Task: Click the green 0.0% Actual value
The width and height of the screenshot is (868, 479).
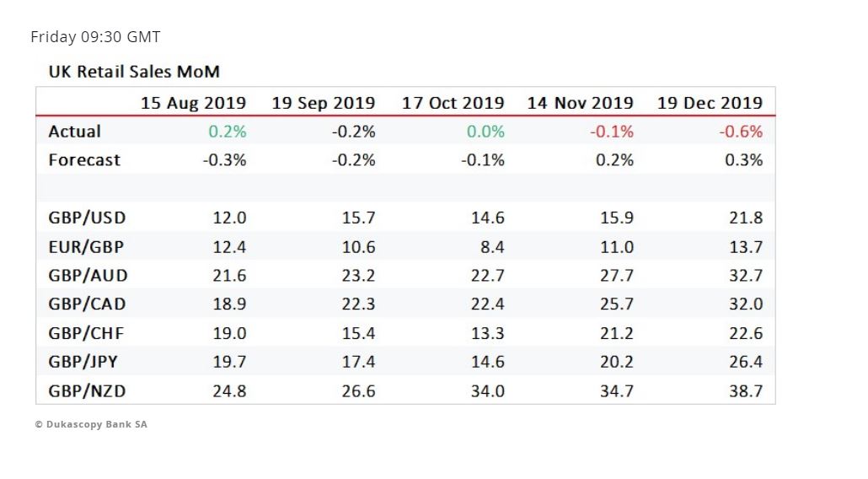Action: (x=485, y=132)
